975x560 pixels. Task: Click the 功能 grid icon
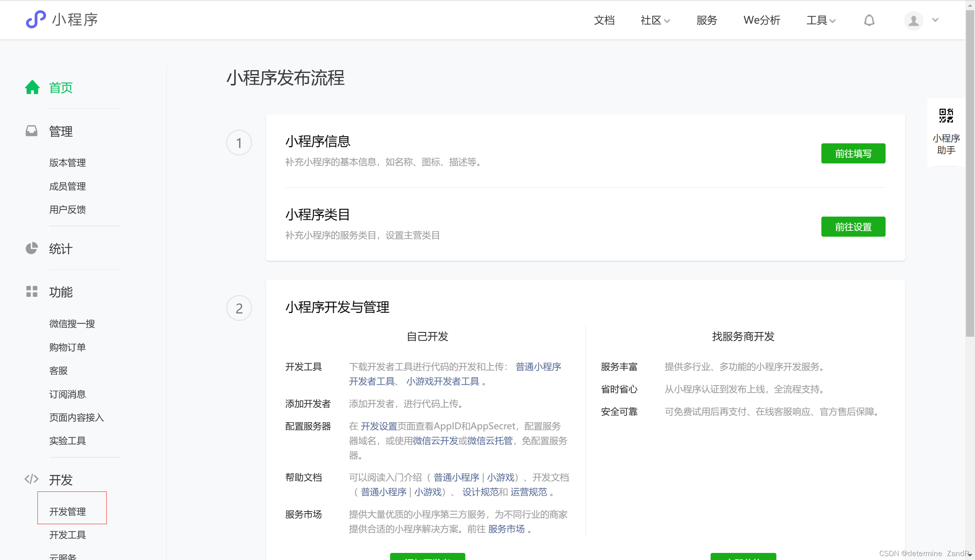pos(32,291)
